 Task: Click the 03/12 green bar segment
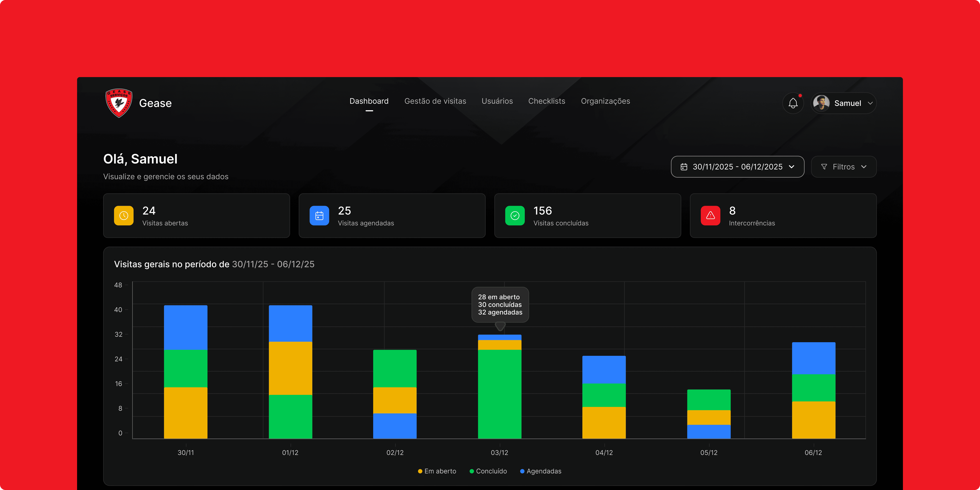tap(499, 394)
